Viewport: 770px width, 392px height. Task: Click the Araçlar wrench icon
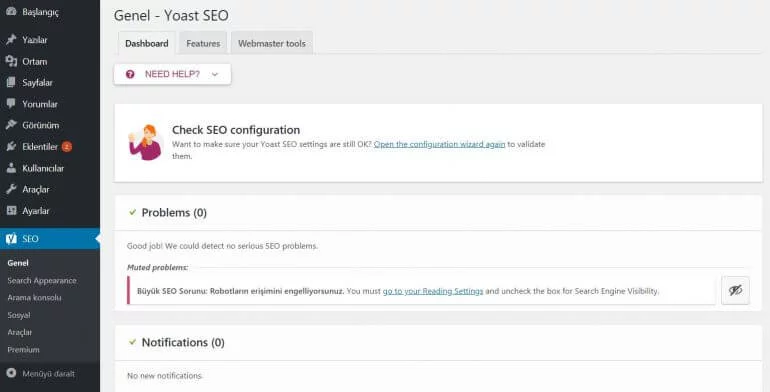[11, 189]
